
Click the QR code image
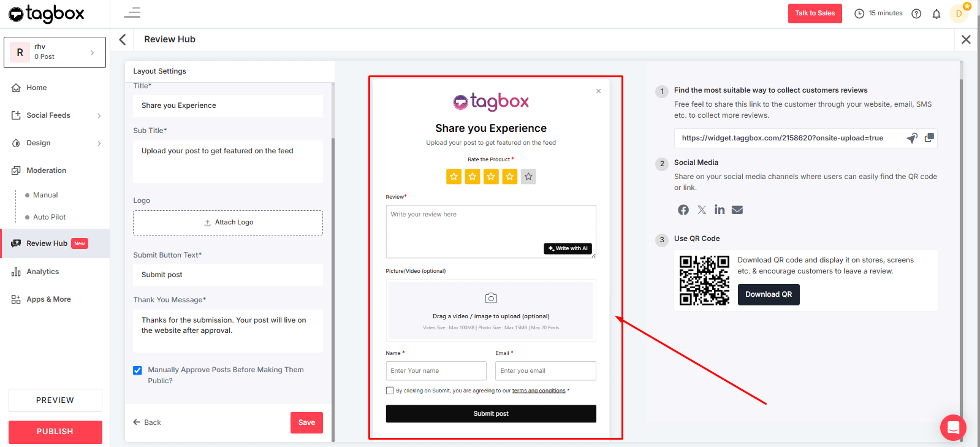click(x=704, y=280)
